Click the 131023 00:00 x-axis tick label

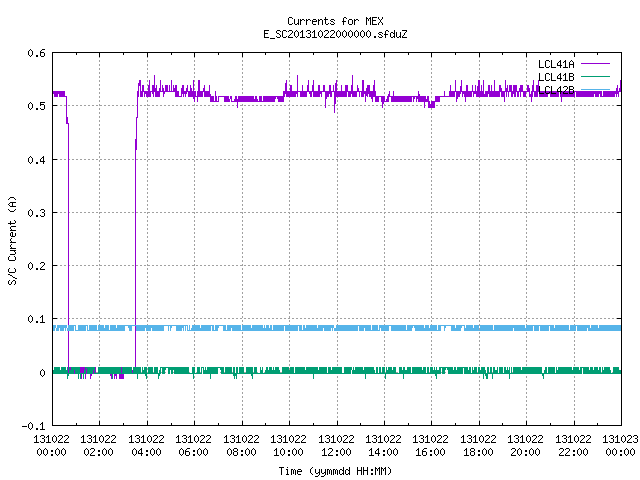[620, 446]
